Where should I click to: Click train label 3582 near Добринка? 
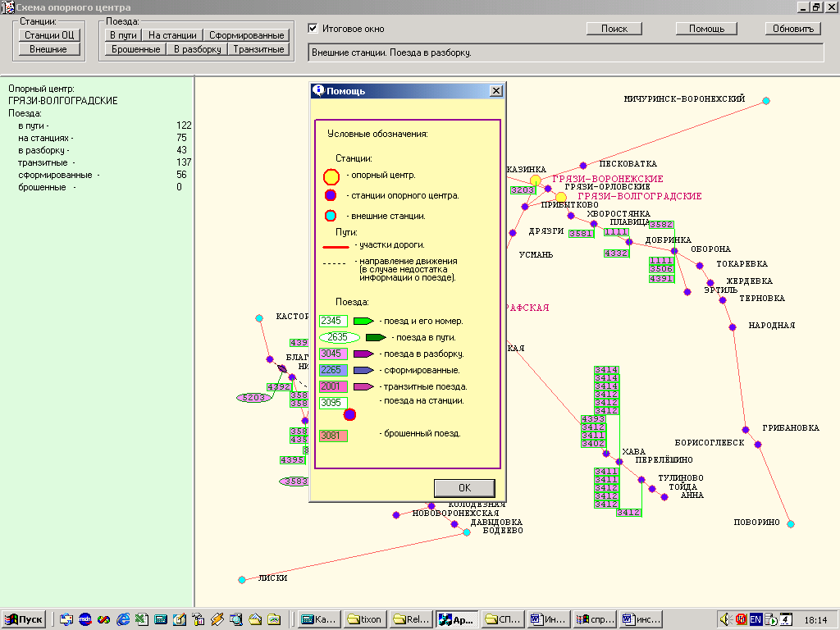(x=662, y=225)
